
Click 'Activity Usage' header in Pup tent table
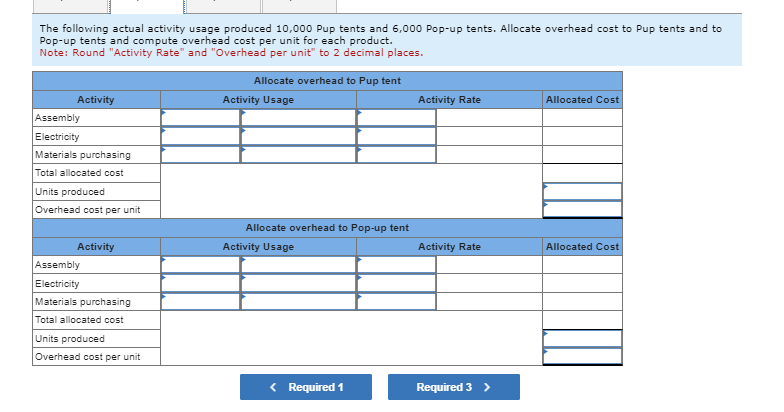258,100
